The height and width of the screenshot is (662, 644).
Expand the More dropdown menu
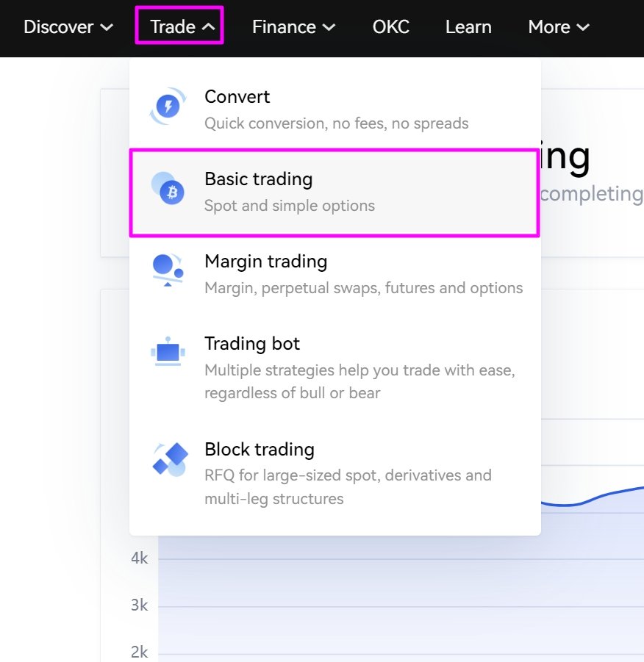pyautogui.click(x=559, y=27)
